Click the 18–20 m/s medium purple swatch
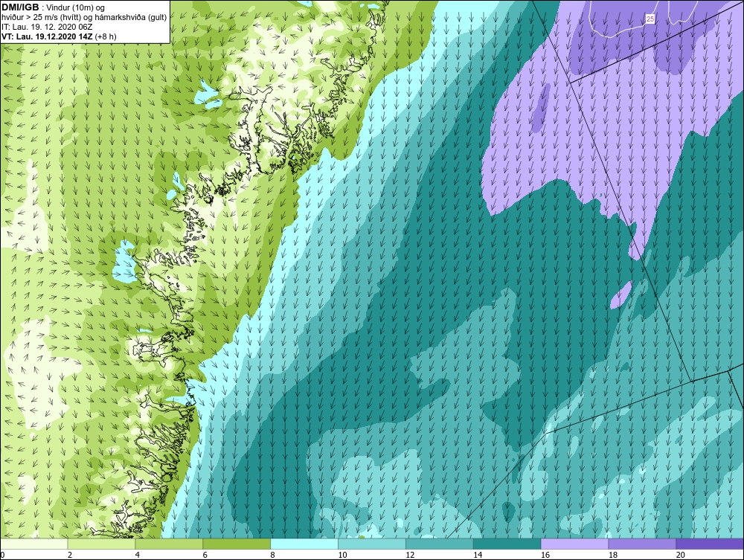 pyautogui.click(x=643, y=544)
